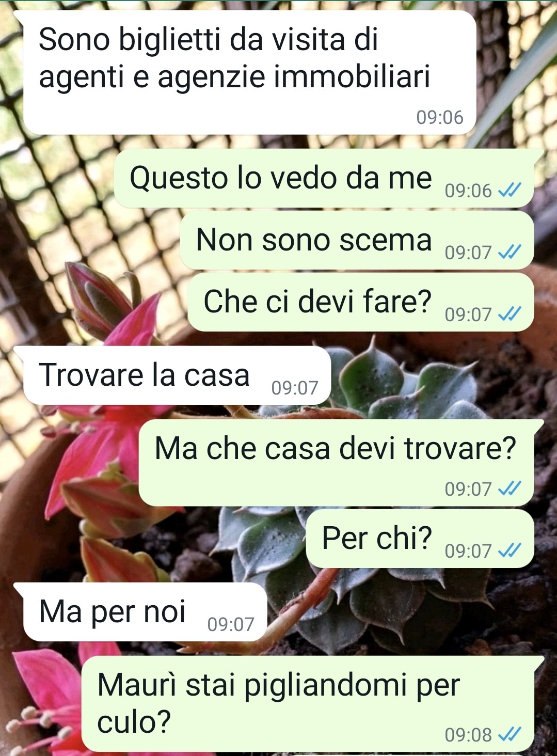The image size is (557, 756).
Task: Tap the 09:06 timestamp on the first received message
Action: click(x=440, y=118)
